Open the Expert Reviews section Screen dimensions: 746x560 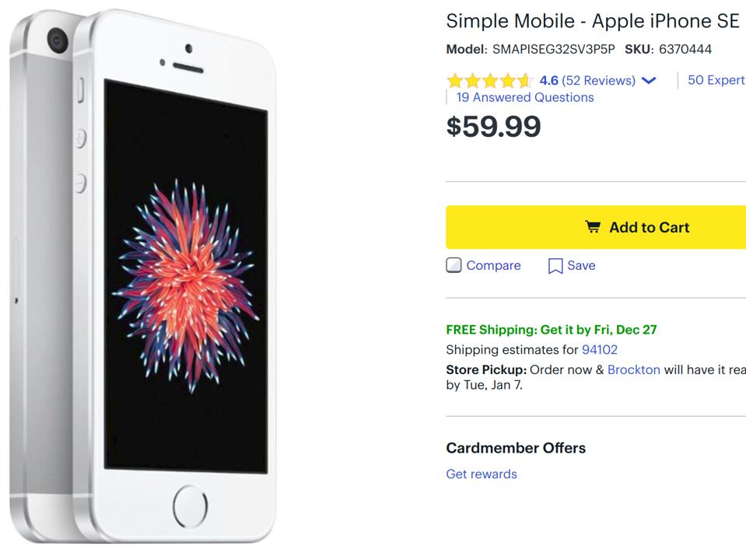(x=716, y=79)
